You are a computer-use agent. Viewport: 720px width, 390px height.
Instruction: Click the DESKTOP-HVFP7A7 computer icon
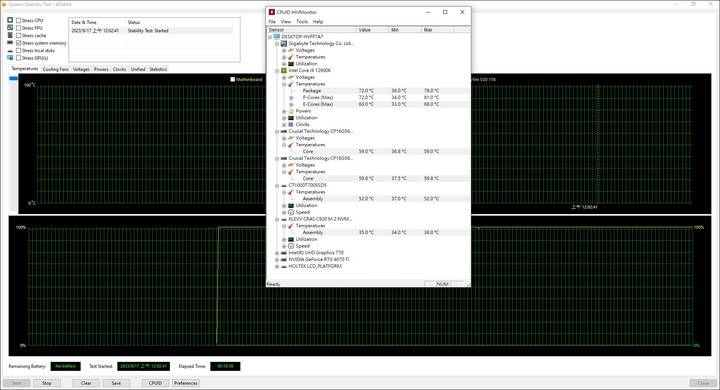click(277, 36)
